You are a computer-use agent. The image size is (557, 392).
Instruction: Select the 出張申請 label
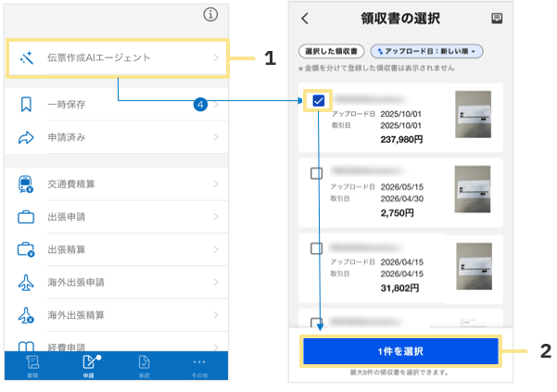coord(66,217)
